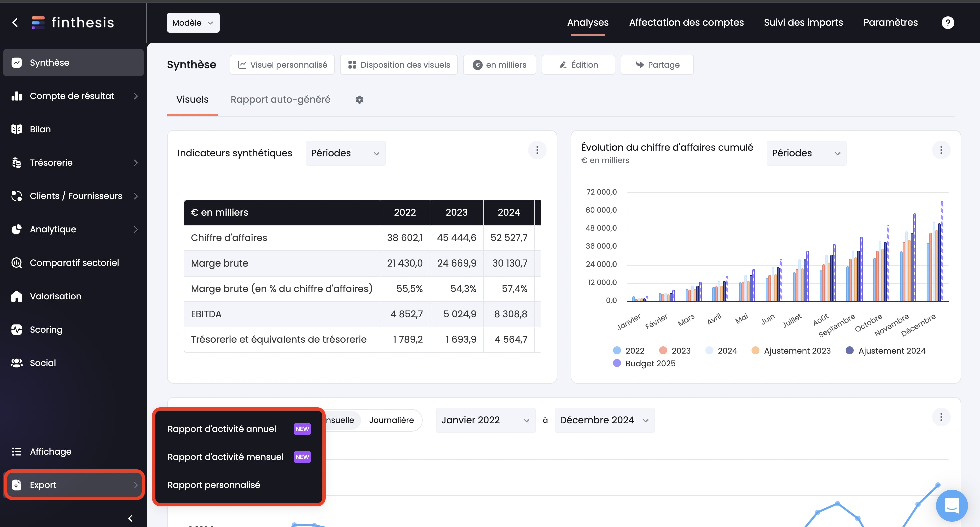Expand the Clients / Fournisseurs submenu chevron
Image resolution: width=980 pixels, height=527 pixels.
[136, 196]
